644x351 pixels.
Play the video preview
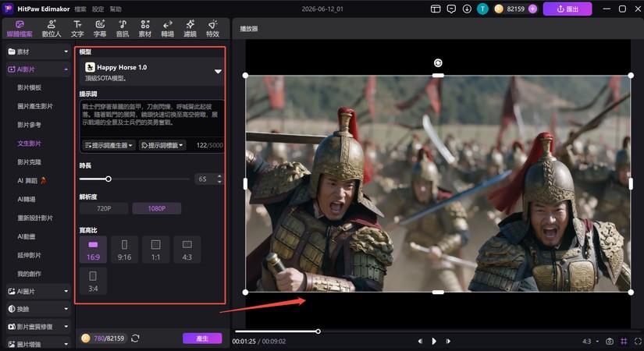tap(434, 341)
